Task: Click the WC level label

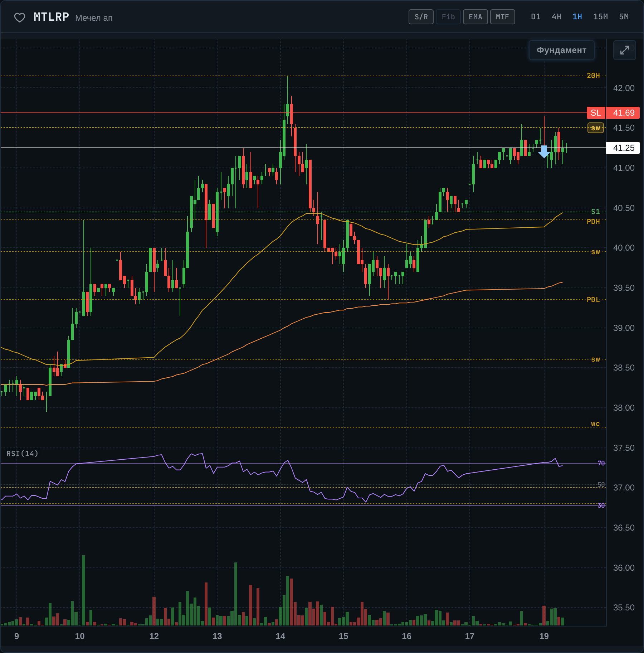Action: coord(595,424)
